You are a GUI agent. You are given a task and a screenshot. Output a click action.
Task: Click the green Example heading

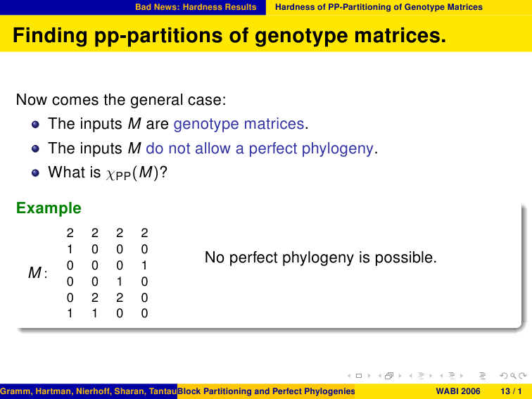pos(49,208)
